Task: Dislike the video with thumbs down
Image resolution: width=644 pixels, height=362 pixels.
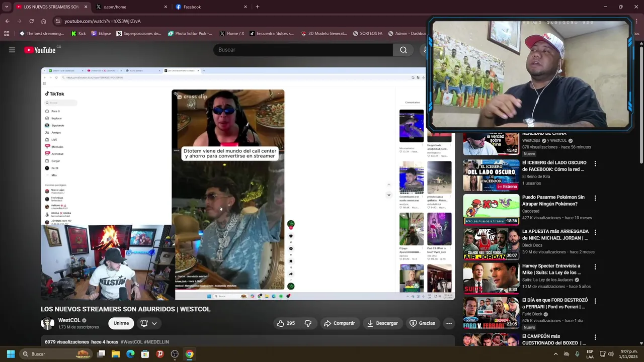Action: 308,323
